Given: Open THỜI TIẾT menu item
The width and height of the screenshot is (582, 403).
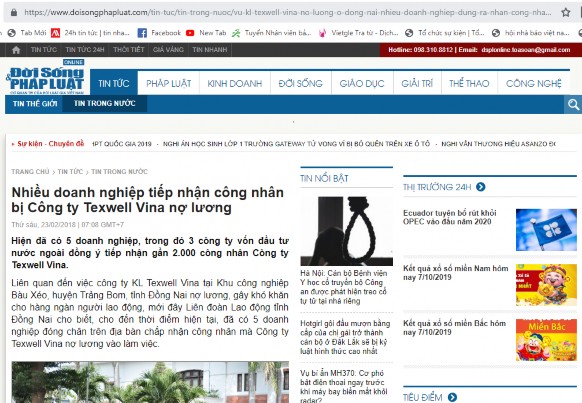Looking at the screenshot, I should (x=128, y=50).
